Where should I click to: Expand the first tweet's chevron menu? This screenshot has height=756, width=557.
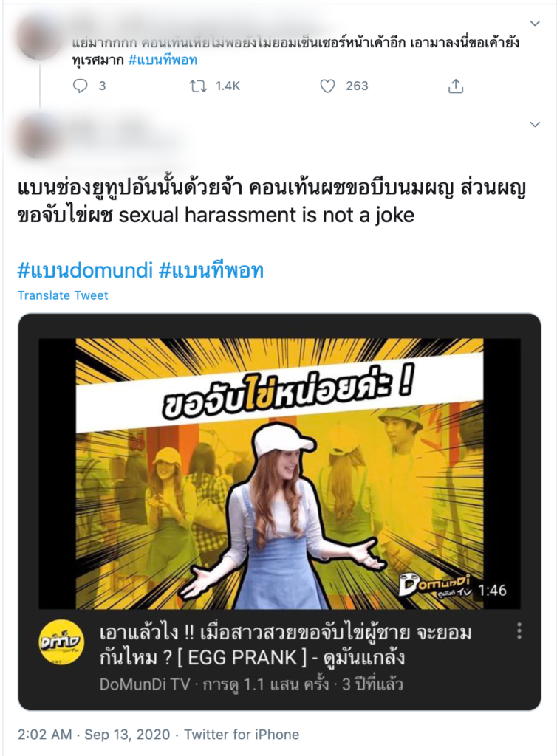pos(535,23)
